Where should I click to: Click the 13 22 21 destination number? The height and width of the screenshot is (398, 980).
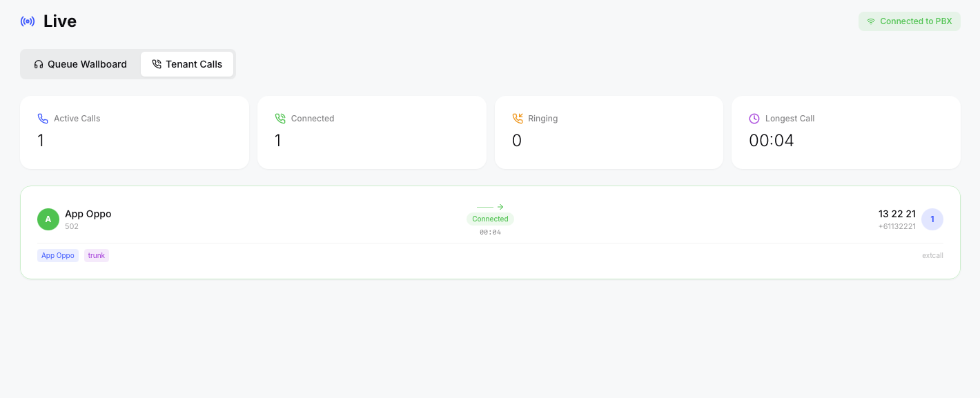tap(896, 214)
